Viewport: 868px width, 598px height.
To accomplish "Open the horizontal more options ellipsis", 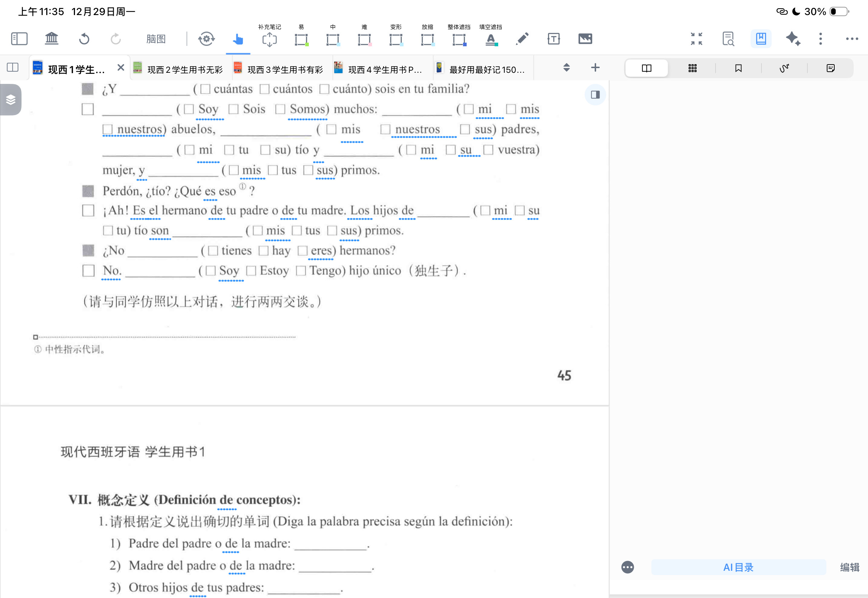I will 852,39.
